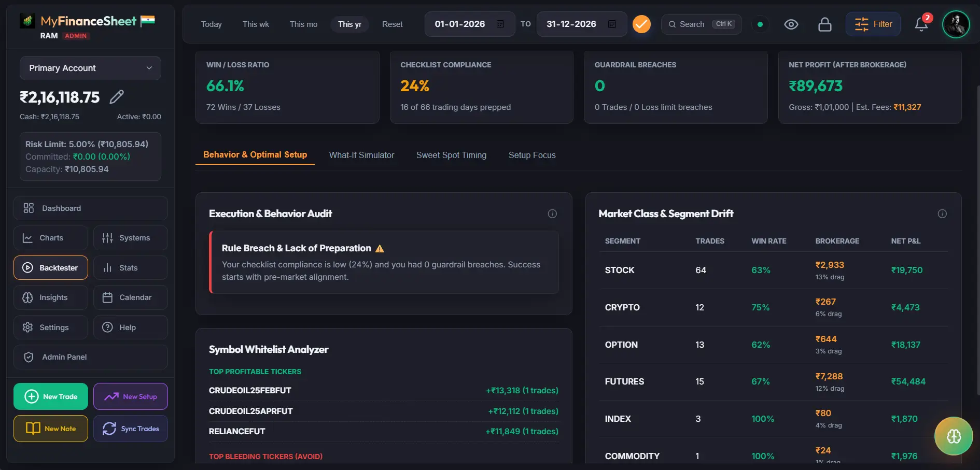
Task: Reset the date range
Action: point(392,24)
